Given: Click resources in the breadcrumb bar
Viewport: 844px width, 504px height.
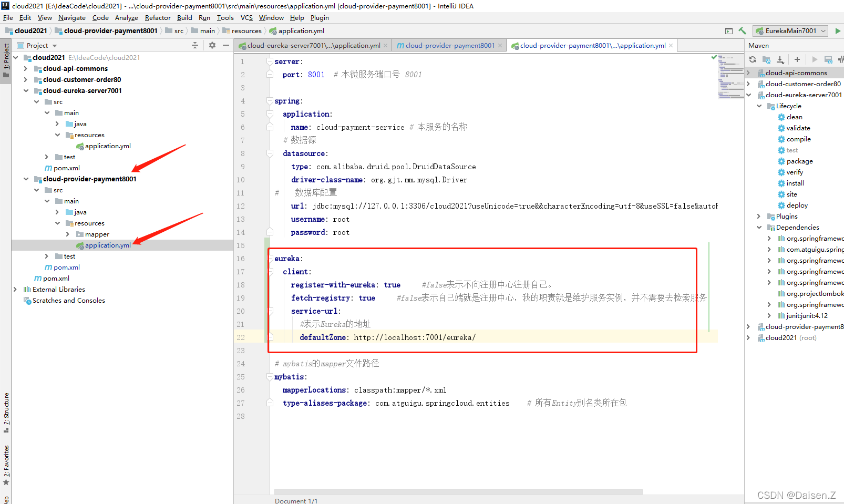Looking at the screenshot, I should coord(242,31).
